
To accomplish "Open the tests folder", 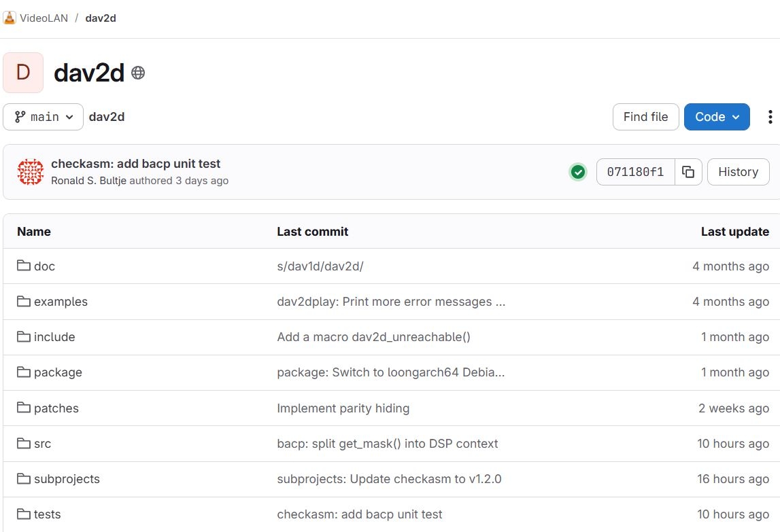I will click(47, 514).
